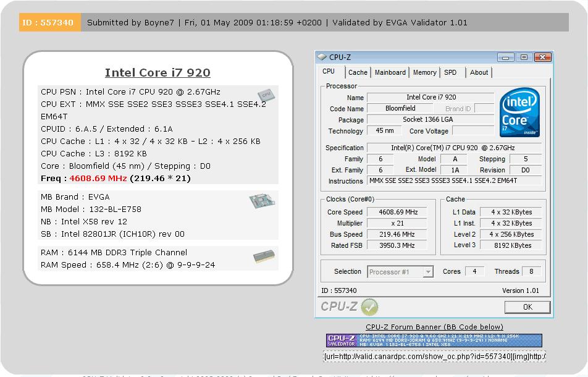Click the Level 3 value 8192 KBytes
Viewport: 588px width, 377px height.
coord(511,245)
